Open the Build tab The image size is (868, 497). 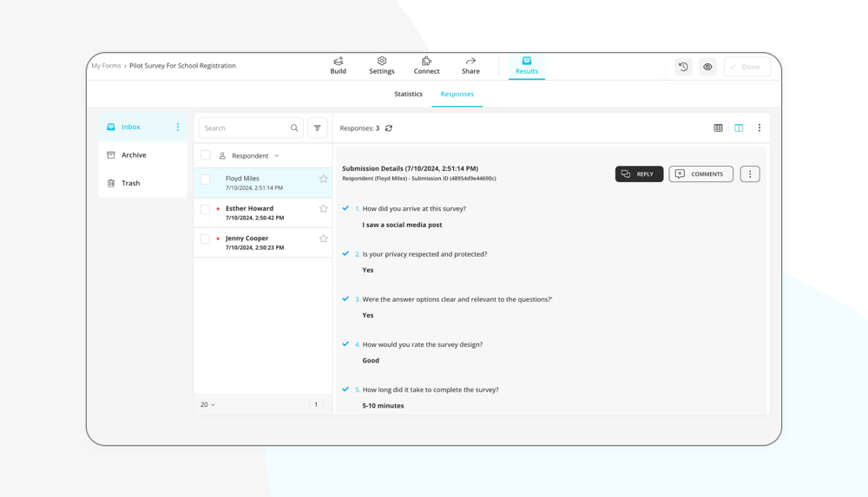(x=338, y=66)
